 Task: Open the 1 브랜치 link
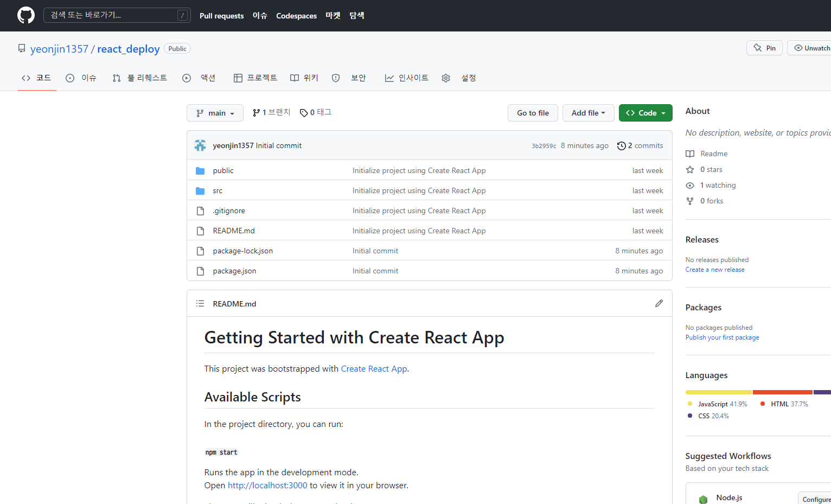pos(272,112)
